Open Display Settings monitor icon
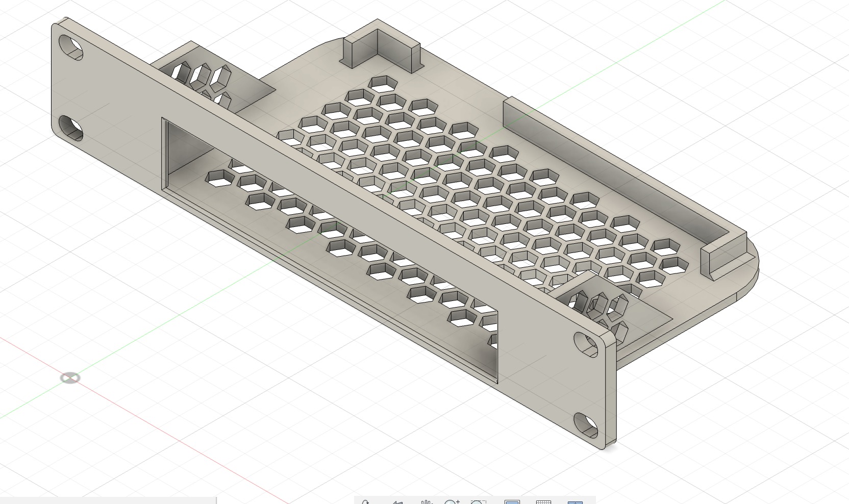Screen dimensions: 849x504 tap(512, 502)
